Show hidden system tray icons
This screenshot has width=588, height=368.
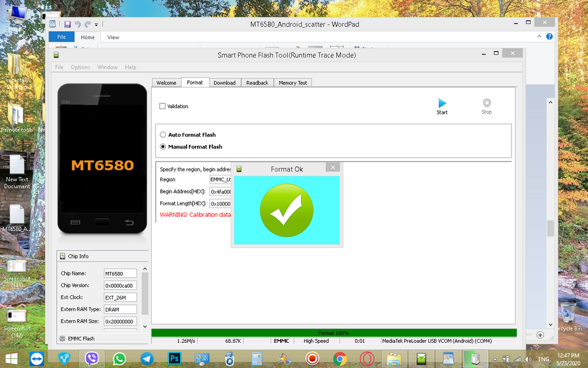495,359
